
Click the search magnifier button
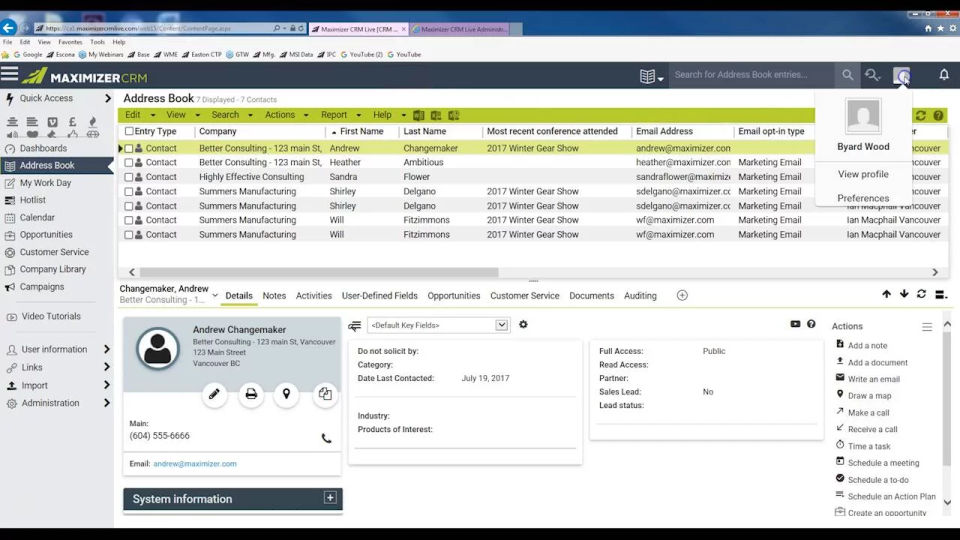click(847, 75)
